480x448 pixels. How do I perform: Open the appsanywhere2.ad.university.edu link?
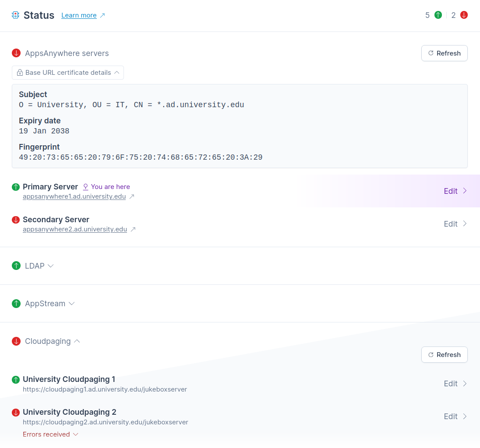click(75, 229)
